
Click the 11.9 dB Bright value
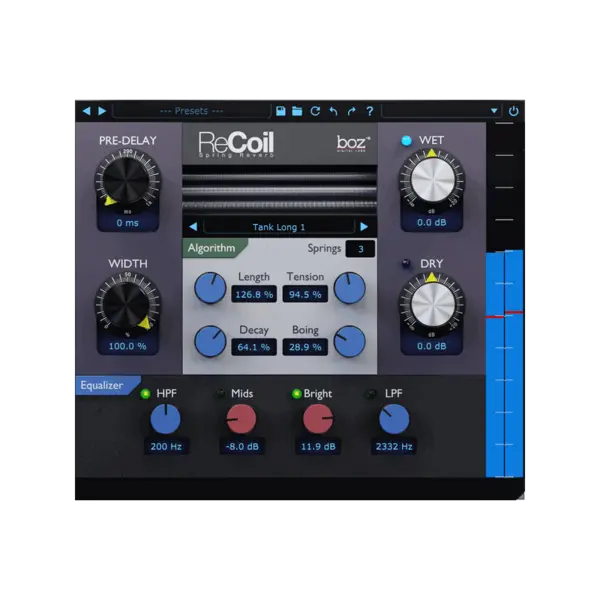pos(318,446)
